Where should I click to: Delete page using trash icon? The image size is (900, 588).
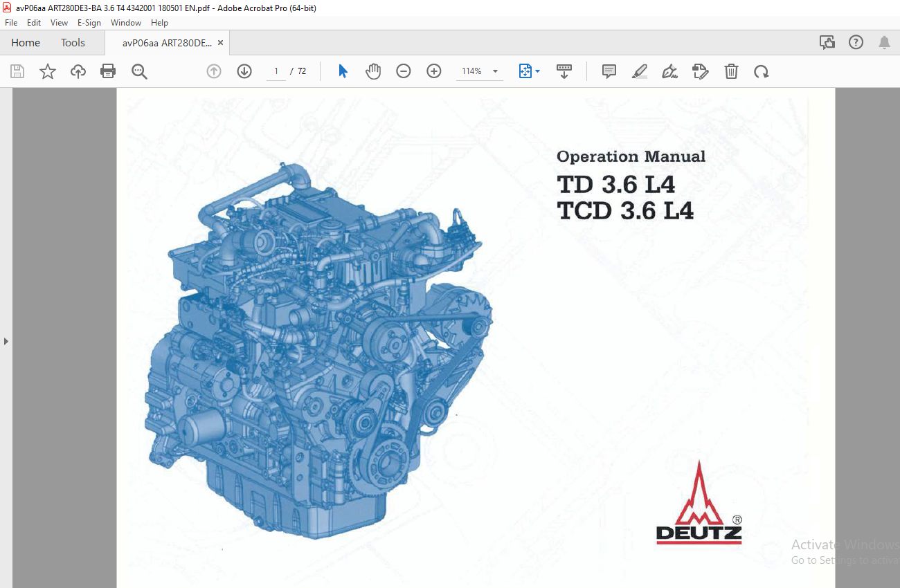tap(731, 71)
